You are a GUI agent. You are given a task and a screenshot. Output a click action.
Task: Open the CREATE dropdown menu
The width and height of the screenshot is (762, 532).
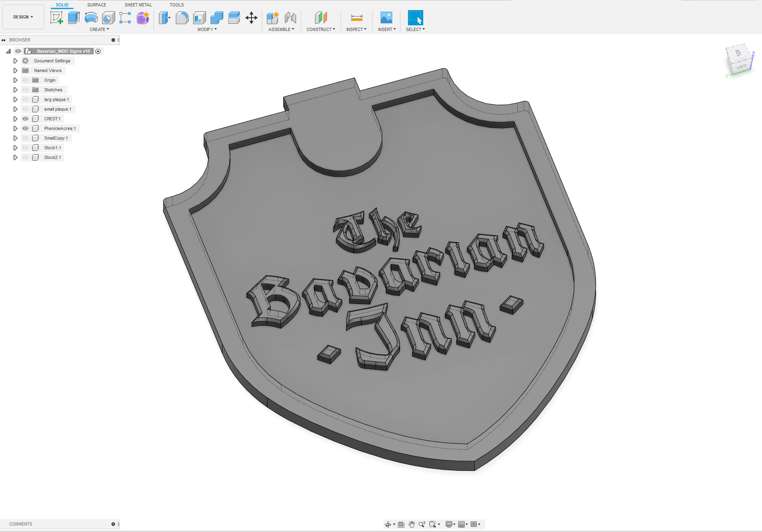tap(99, 29)
